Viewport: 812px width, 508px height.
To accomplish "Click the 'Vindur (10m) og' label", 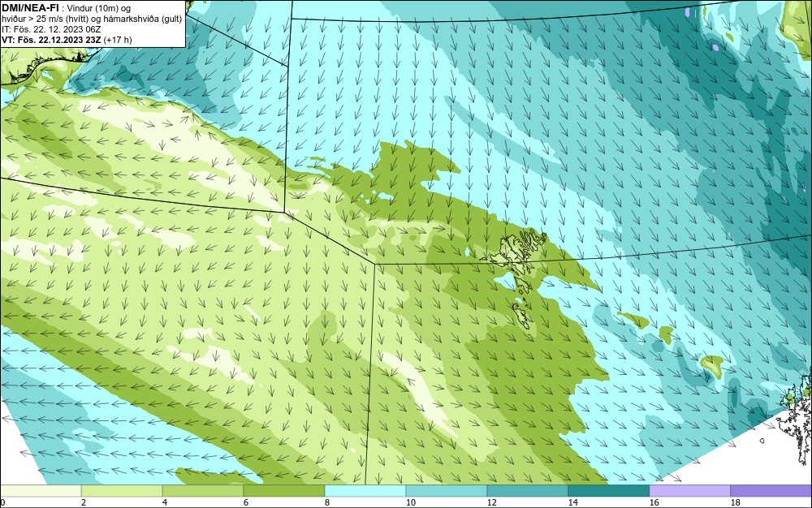I will 99,8.
